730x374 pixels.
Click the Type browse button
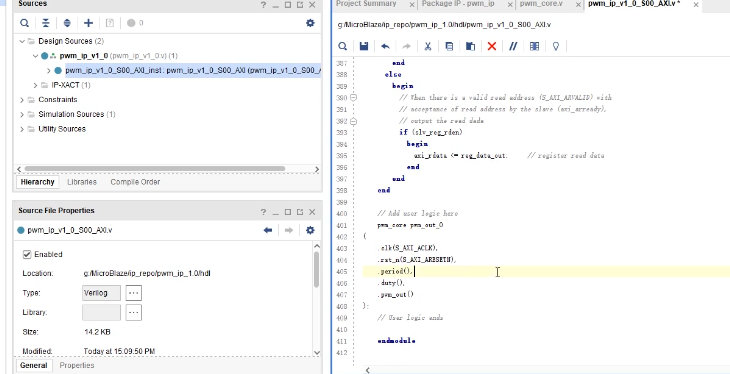pos(134,293)
